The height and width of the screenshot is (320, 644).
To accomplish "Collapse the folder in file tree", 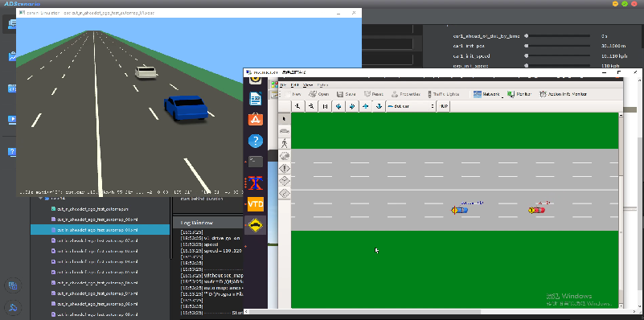I will (x=41, y=198).
